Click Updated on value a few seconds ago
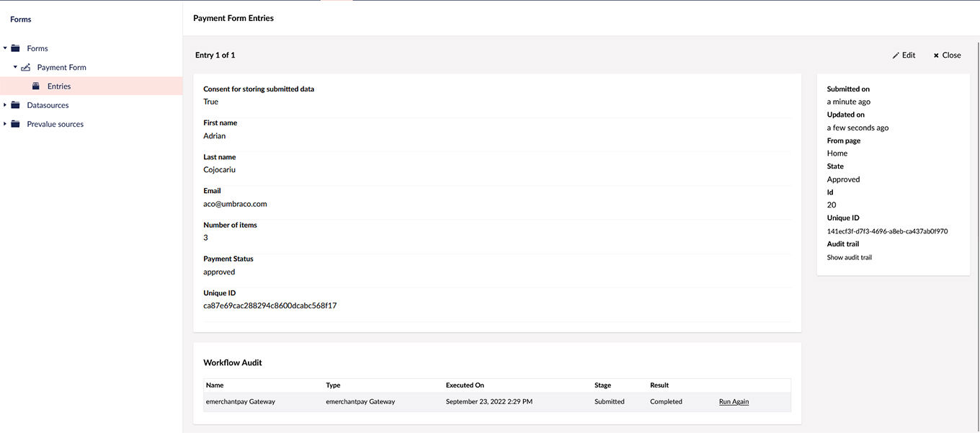Viewport: 980px width, 433px height. [x=857, y=128]
